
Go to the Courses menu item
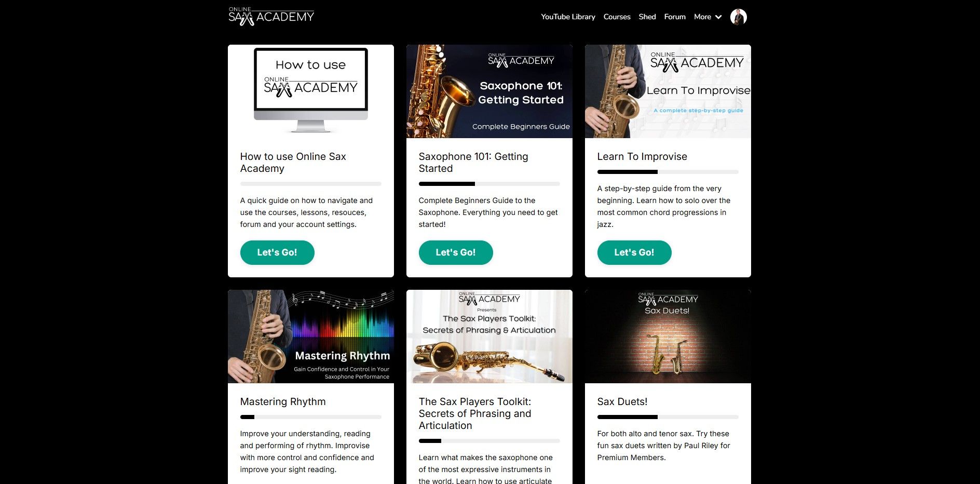[x=617, y=17]
